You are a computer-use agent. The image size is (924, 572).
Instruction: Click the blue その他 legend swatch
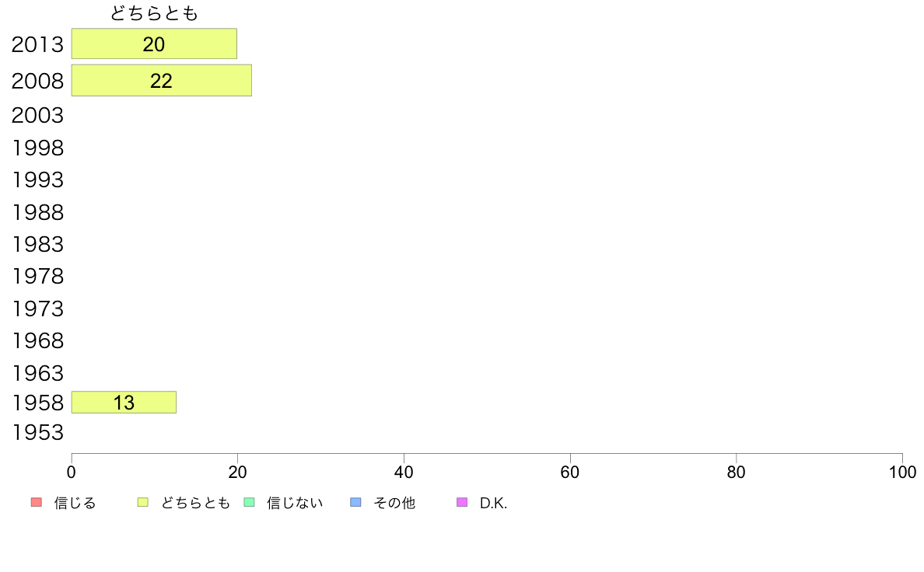(x=355, y=503)
